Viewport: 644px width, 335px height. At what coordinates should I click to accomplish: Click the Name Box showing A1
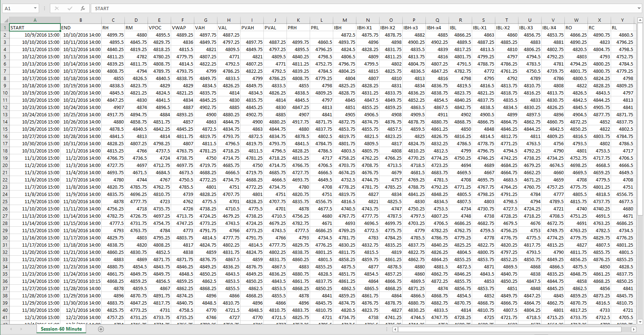17,8
